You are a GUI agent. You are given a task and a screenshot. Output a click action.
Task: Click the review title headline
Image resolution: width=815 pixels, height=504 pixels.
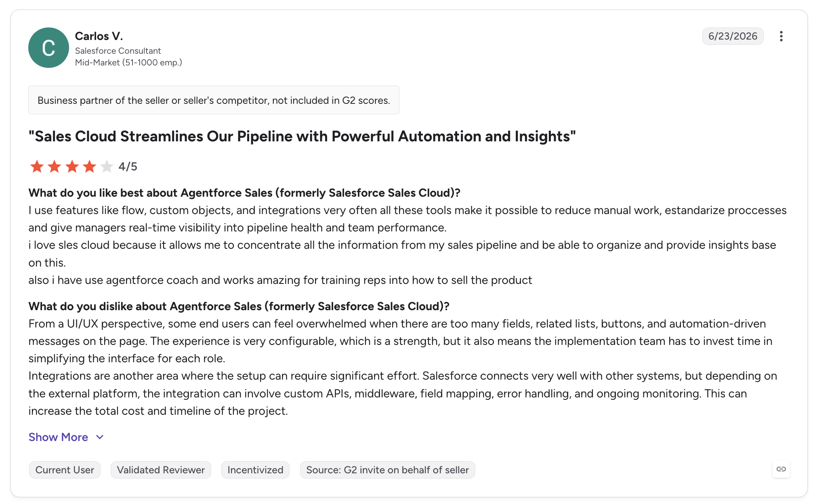coord(302,136)
